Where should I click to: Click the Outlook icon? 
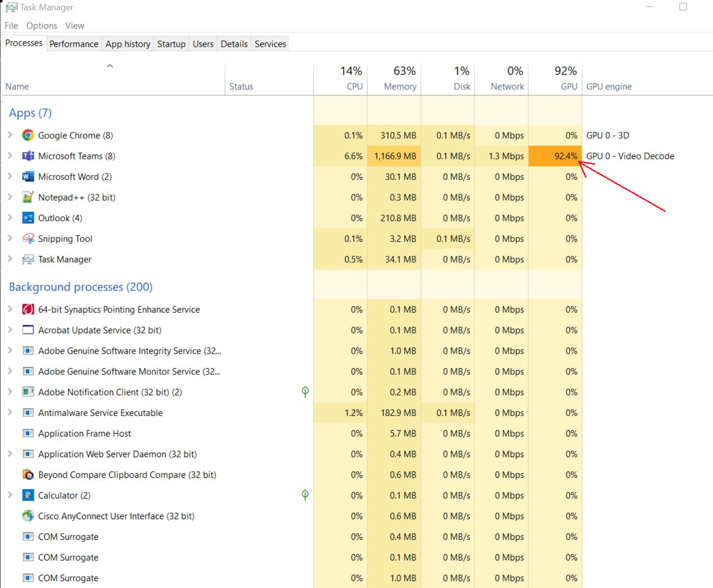28,218
